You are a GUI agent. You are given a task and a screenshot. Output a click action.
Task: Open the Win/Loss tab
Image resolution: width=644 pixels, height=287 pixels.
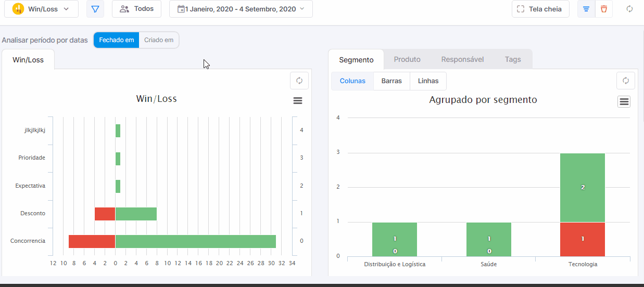pyautogui.click(x=28, y=60)
